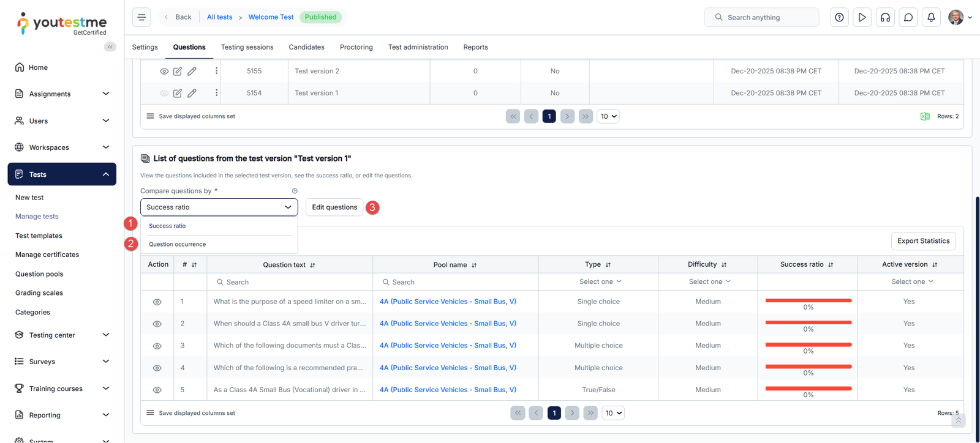Image resolution: width=980 pixels, height=443 pixels.
Task: Open the notifications bell icon
Action: coord(931,17)
